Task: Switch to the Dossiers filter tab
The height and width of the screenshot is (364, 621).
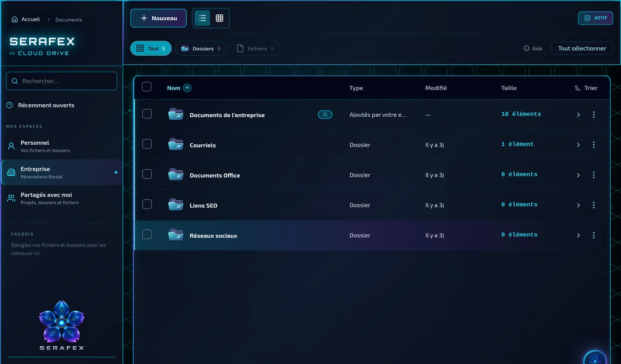Action: tap(201, 48)
